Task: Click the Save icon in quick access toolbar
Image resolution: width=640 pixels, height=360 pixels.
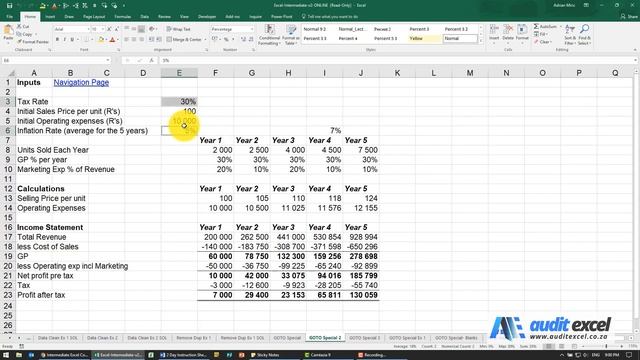Action: [9, 6]
